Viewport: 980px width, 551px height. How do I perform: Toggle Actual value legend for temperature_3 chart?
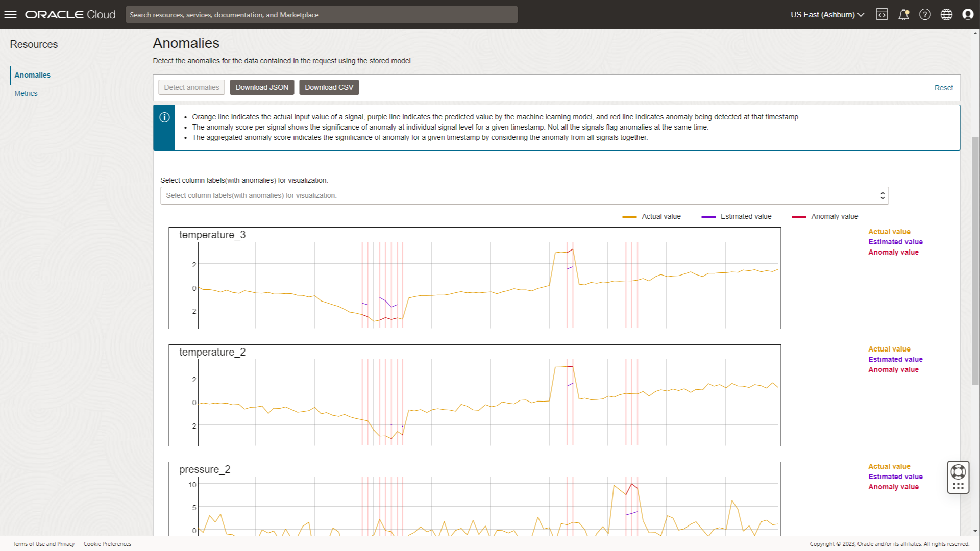pyautogui.click(x=889, y=232)
